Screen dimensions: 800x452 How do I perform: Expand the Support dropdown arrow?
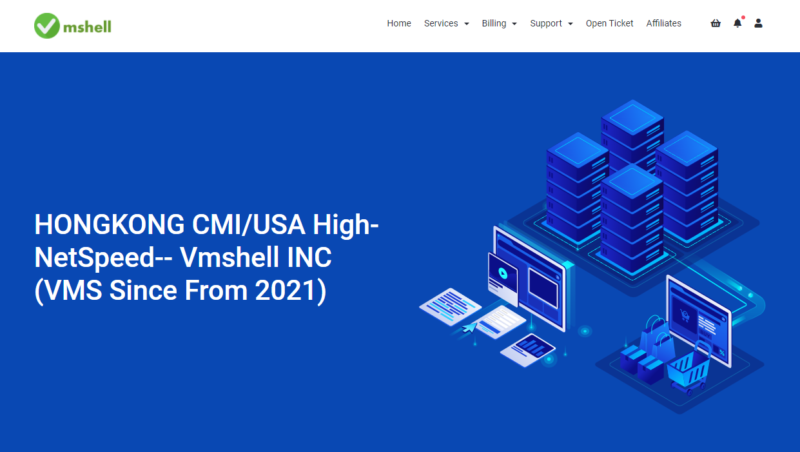pyautogui.click(x=570, y=24)
